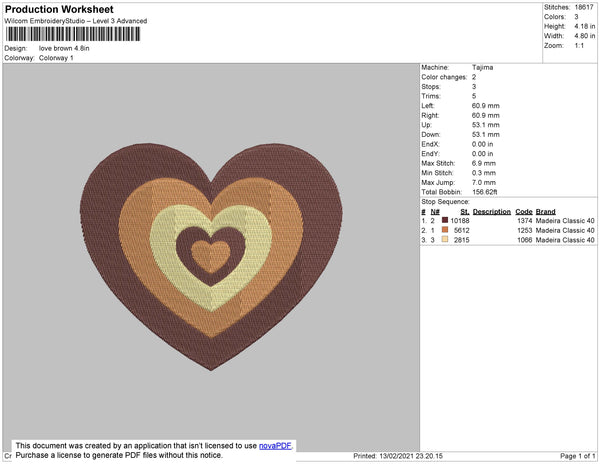Select the dark brown 10188 color swatch
Viewport: 600px width, 464px height.
click(445, 220)
